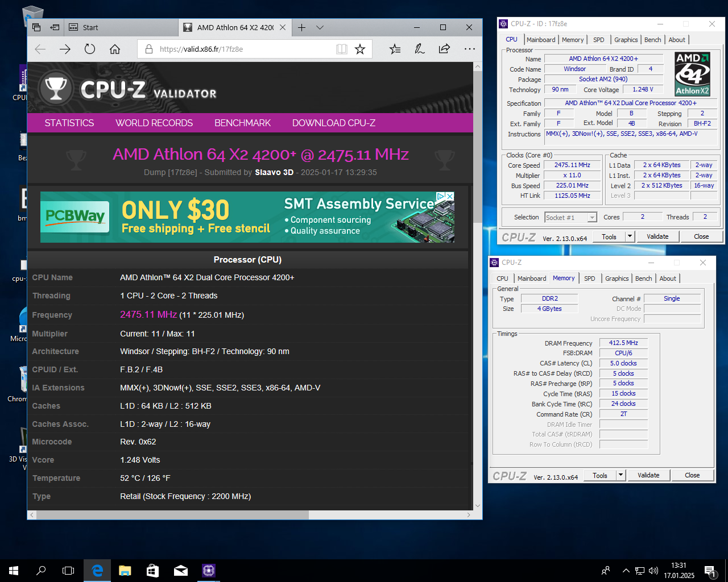Open Mainboard tab in lower CPU-Z window
The width and height of the screenshot is (728, 582).
tap(532, 278)
